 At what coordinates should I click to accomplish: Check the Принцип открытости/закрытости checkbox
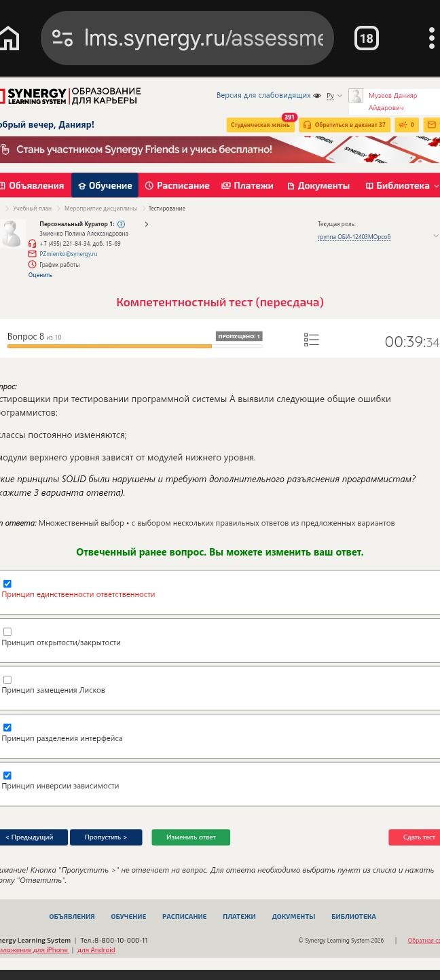[x=7, y=632]
